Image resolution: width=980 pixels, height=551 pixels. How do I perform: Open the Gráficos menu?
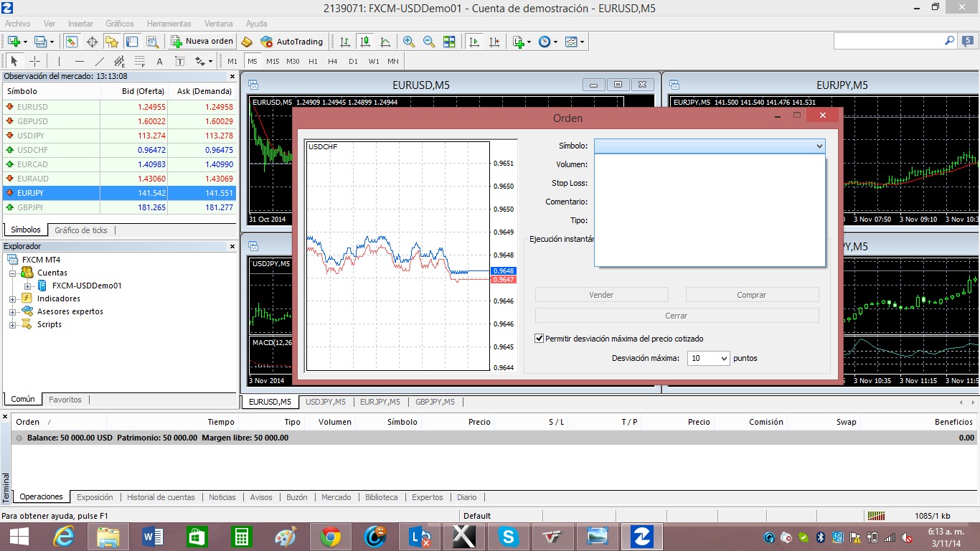pyautogui.click(x=120, y=24)
